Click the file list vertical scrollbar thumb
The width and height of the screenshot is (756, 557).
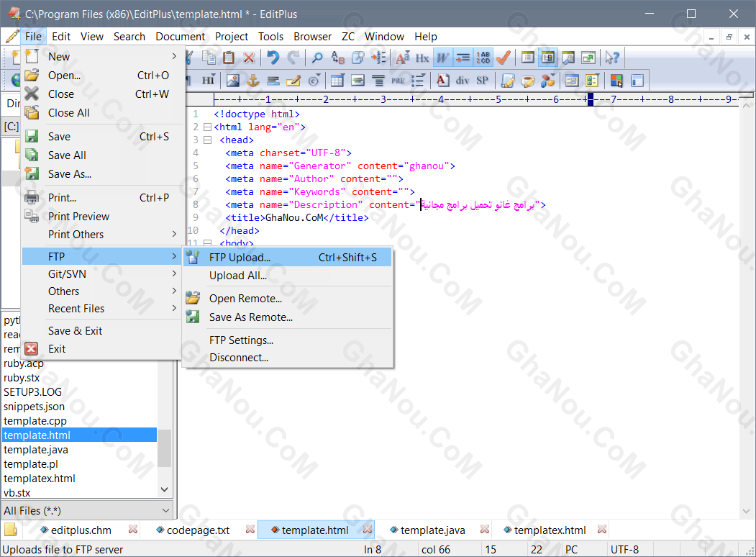pyautogui.click(x=165, y=448)
